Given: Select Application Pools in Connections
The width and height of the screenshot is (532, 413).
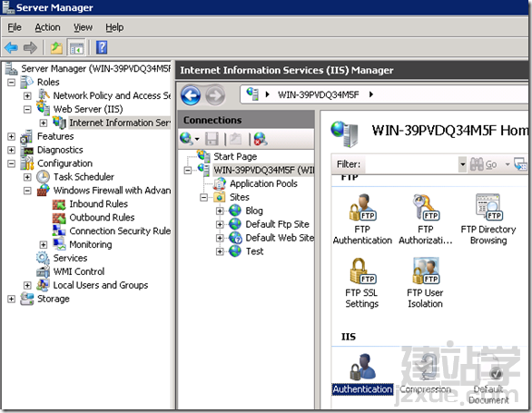Looking at the screenshot, I should pos(263,183).
